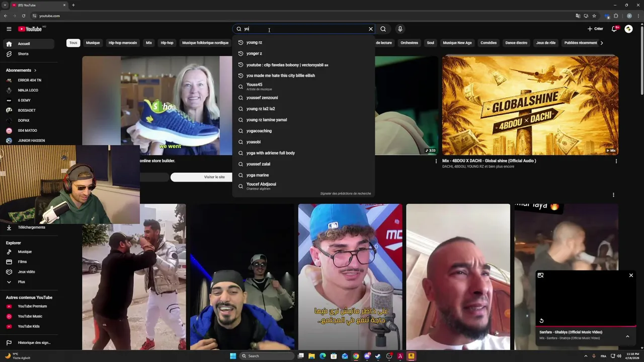Select the suggestion "yonger z"

pyautogui.click(x=303, y=53)
